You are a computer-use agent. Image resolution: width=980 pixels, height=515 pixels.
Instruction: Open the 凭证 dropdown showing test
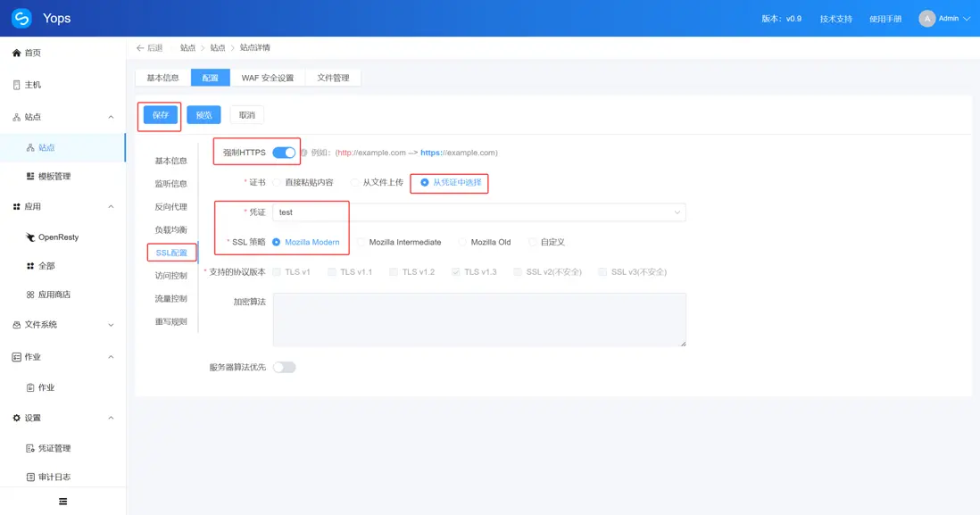pyautogui.click(x=478, y=212)
